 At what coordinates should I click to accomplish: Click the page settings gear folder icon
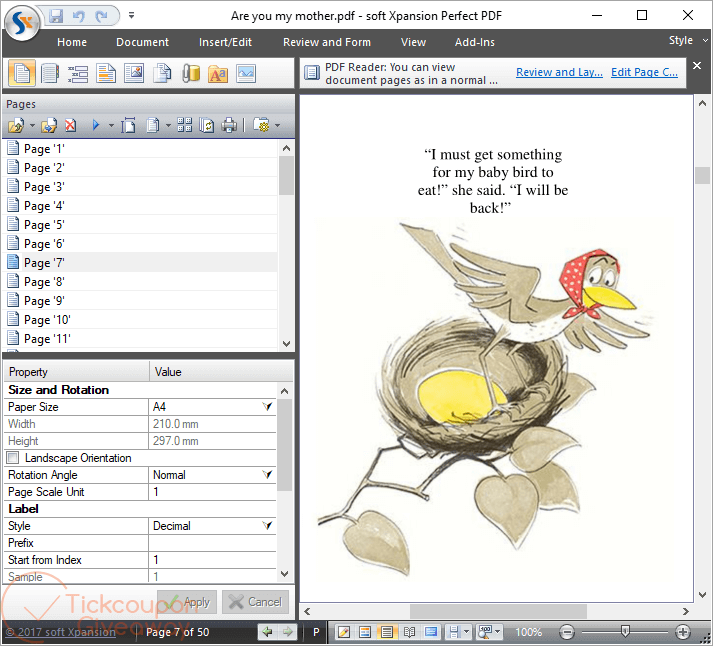[261, 125]
